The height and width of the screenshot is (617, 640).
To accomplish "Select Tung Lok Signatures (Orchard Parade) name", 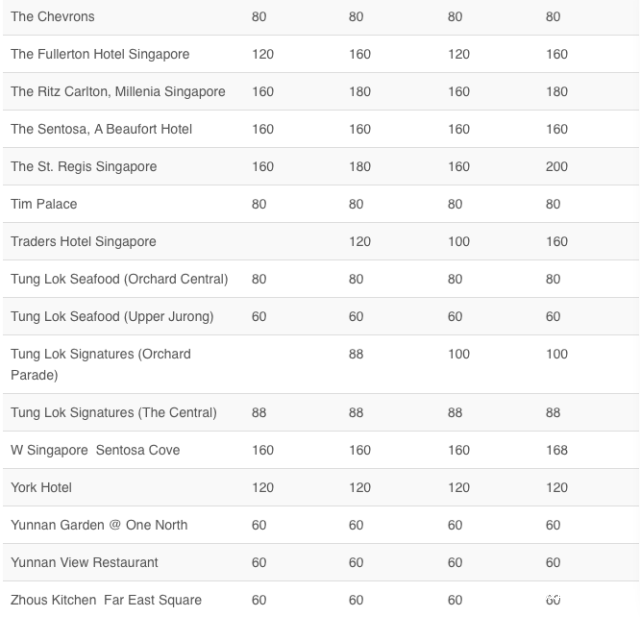I will pyautogui.click(x=100, y=364).
